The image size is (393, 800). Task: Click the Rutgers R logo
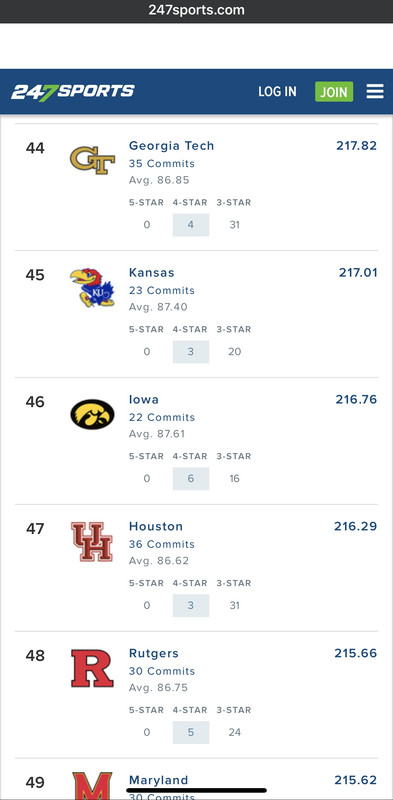click(92, 668)
